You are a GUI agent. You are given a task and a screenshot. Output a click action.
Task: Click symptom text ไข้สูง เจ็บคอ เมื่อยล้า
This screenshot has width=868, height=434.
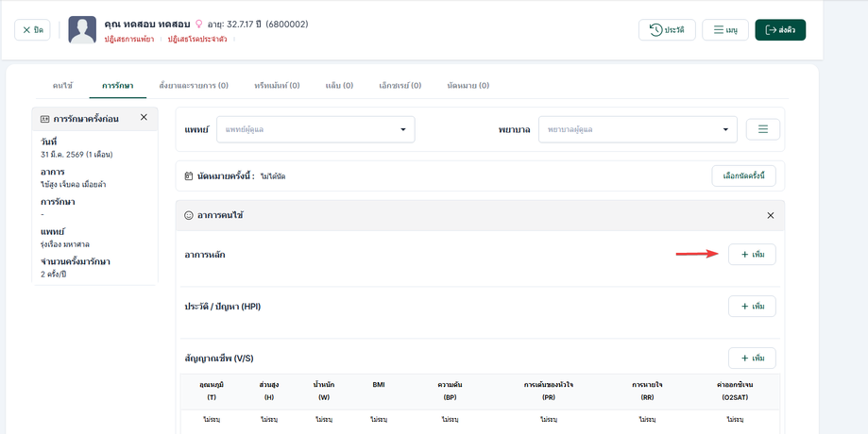[73, 184]
